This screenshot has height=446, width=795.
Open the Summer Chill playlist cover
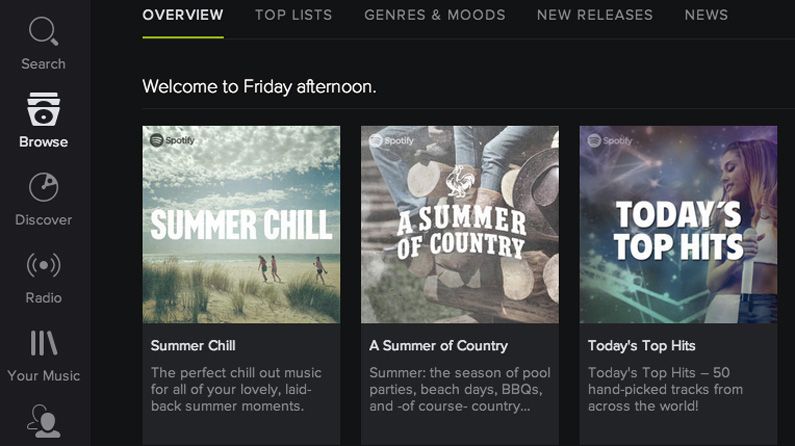click(x=241, y=225)
